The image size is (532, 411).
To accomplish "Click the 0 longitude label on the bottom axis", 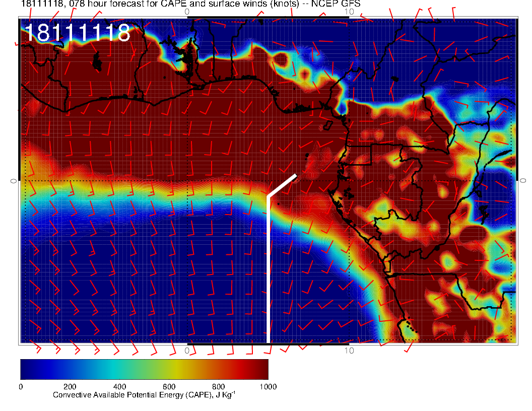I will (187, 350).
